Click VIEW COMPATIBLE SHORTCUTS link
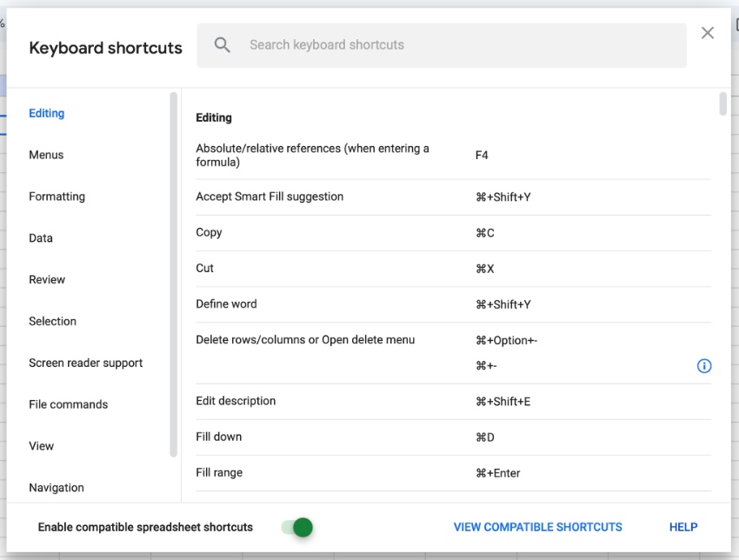Viewport: 739px width, 560px height. pos(537,527)
